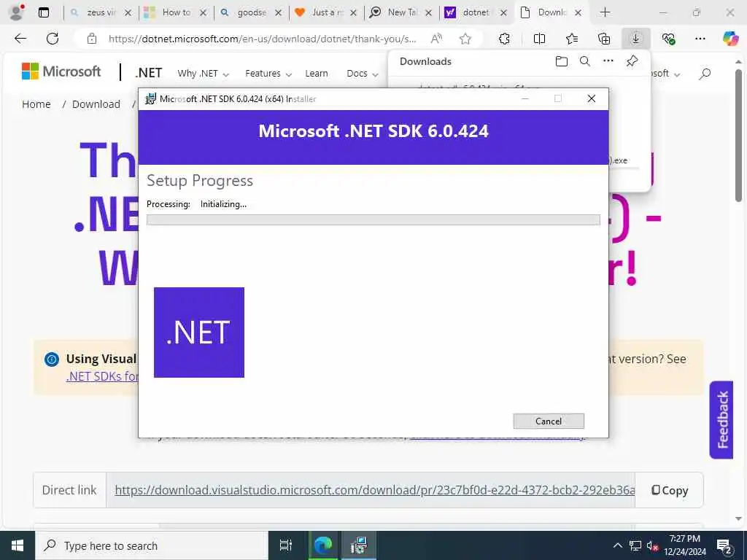747x560 pixels.
Task: Switch to the How to tab
Action: [176, 13]
